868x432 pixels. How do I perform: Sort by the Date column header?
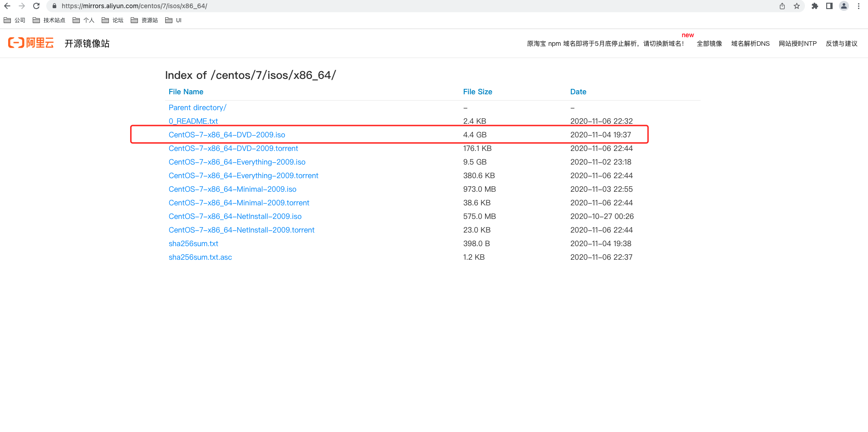[x=578, y=92]
